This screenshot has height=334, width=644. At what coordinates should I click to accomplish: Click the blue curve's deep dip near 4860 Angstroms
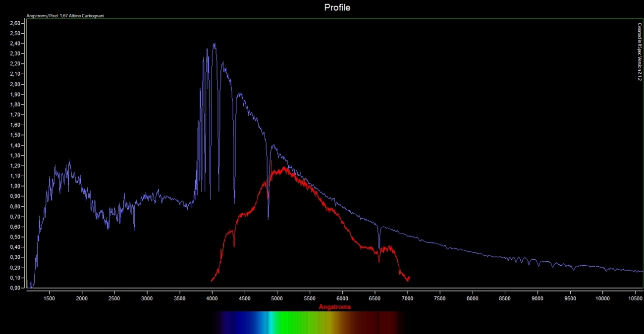click(268, 218)
